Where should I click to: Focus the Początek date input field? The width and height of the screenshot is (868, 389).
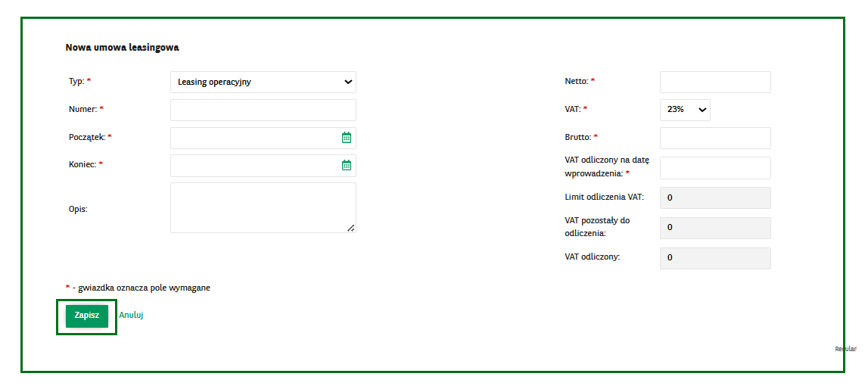[263, 138]
